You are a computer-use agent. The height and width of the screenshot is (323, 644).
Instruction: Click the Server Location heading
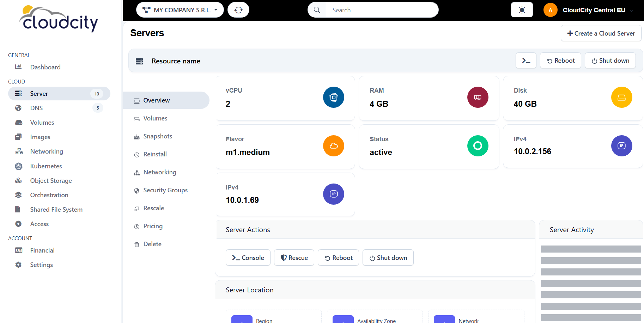point(250,290)
